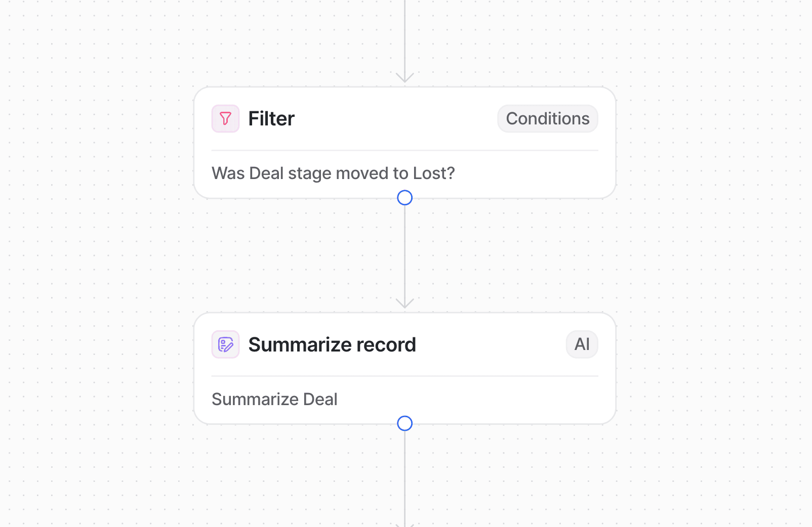This screenshot has width=812, height=527.
Task: Click empty dotted canvas right of Summarize record
Action: [714, 368]
